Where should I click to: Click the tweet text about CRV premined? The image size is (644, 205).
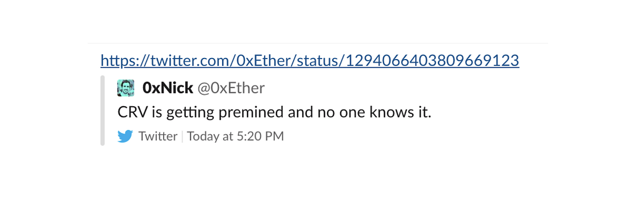point(274,113)
